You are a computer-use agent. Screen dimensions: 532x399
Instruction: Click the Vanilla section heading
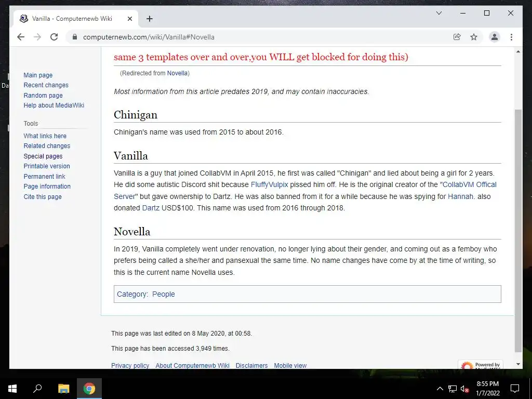click(130, 156)
